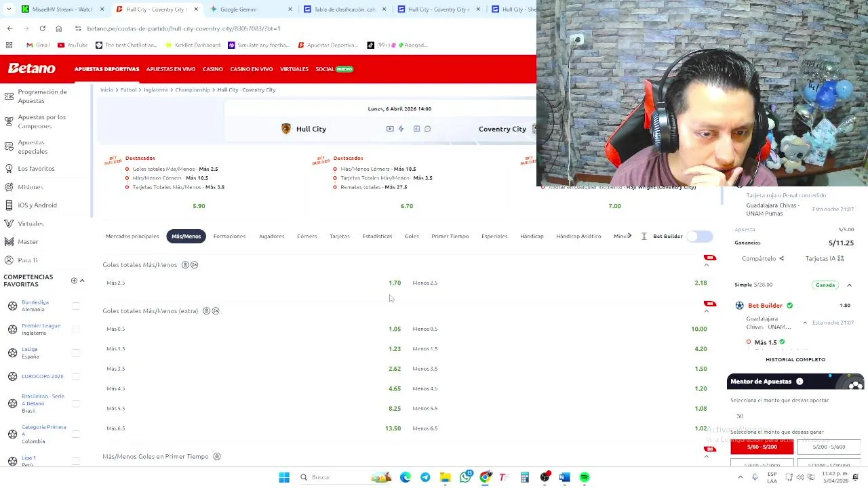Add a favorite competition with plus icon

(74, 281)
